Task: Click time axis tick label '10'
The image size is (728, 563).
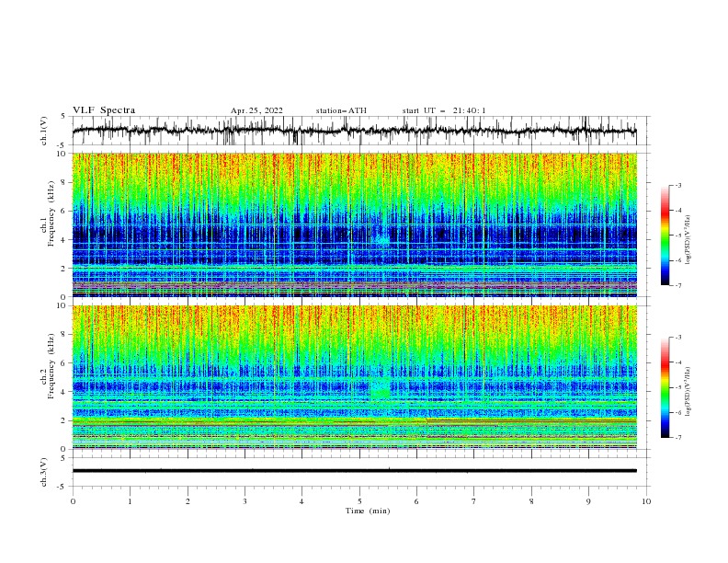Action: [x=646, y=501]
